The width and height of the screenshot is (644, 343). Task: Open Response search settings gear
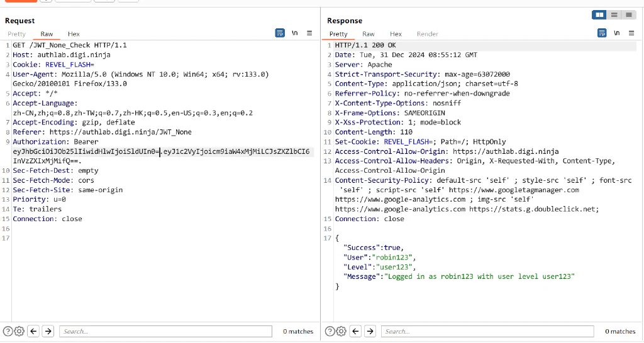coord(341,331)
